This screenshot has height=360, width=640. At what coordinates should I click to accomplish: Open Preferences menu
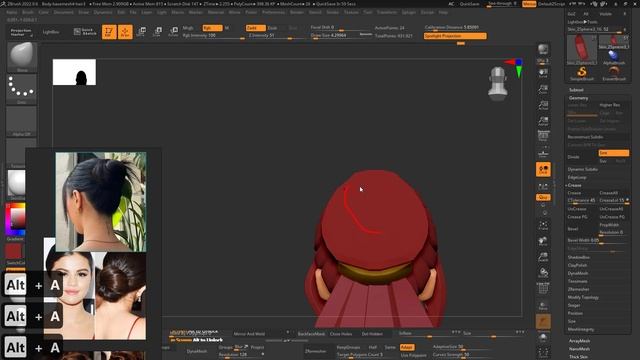click(273, 12)
